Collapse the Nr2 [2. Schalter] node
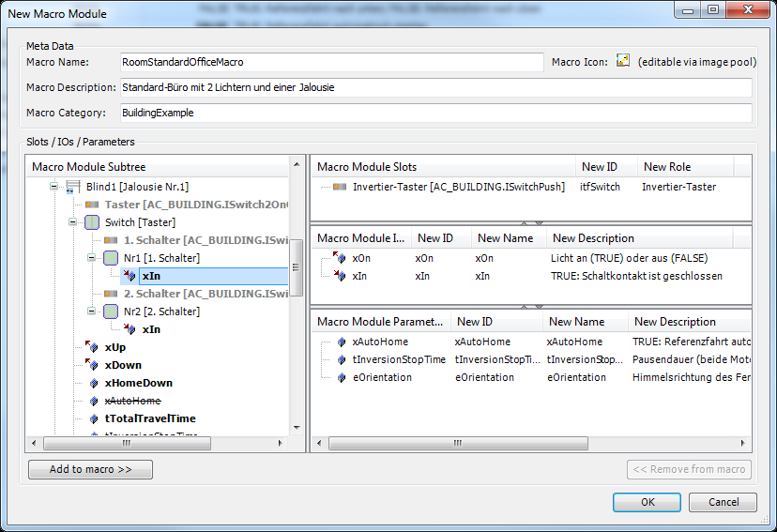 click(92, 312)
